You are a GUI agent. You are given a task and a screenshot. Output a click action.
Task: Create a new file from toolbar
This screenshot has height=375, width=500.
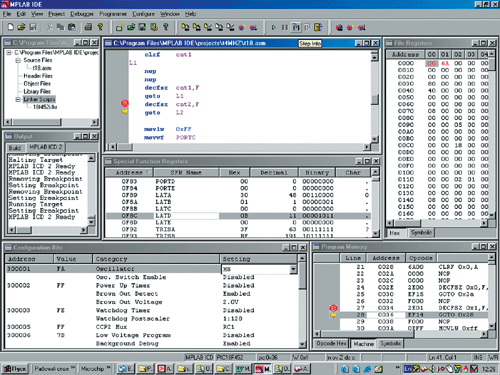(11, 27)
